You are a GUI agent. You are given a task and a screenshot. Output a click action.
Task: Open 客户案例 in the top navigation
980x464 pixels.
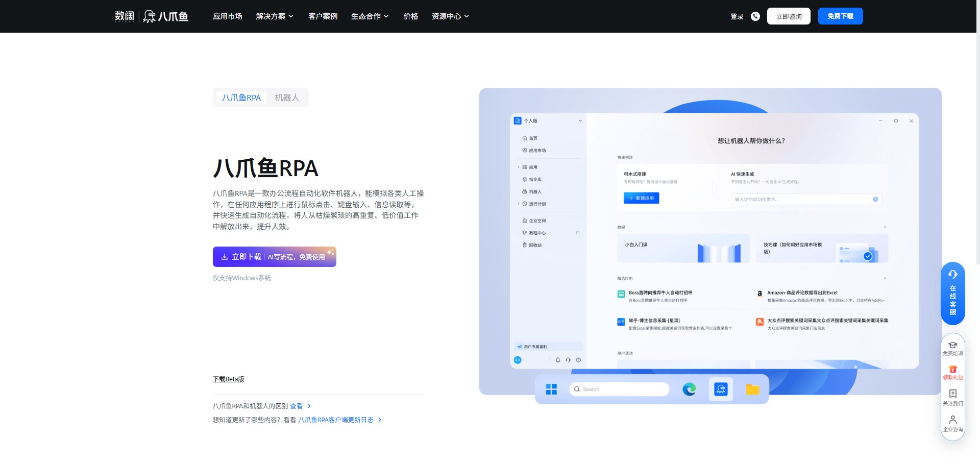tap(323, 16)
